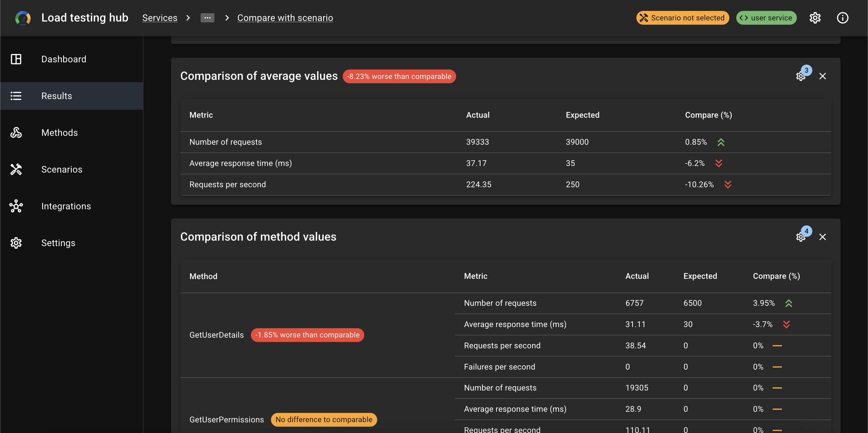Click the -8.23% worse than comparable badge
868x433 pixels.
tap(399, 76)
